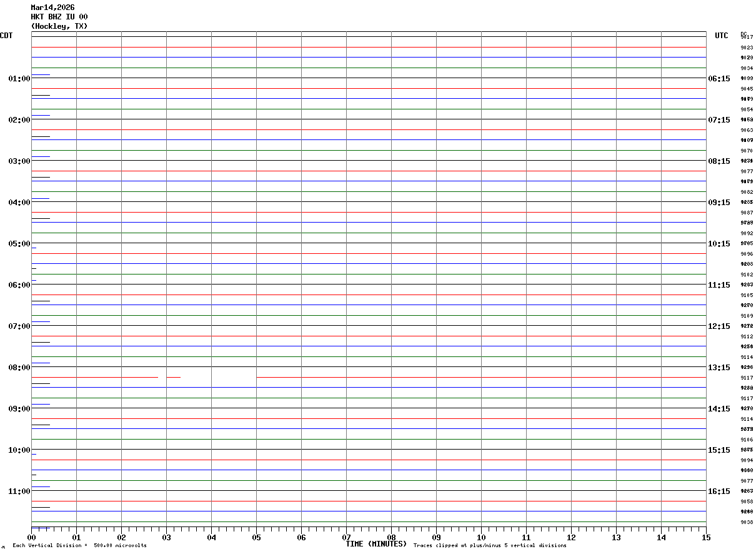Viewport: 756px width, 554px height.
Task: Click the DC offset value '9096'
Action: (x=746, y=254)
